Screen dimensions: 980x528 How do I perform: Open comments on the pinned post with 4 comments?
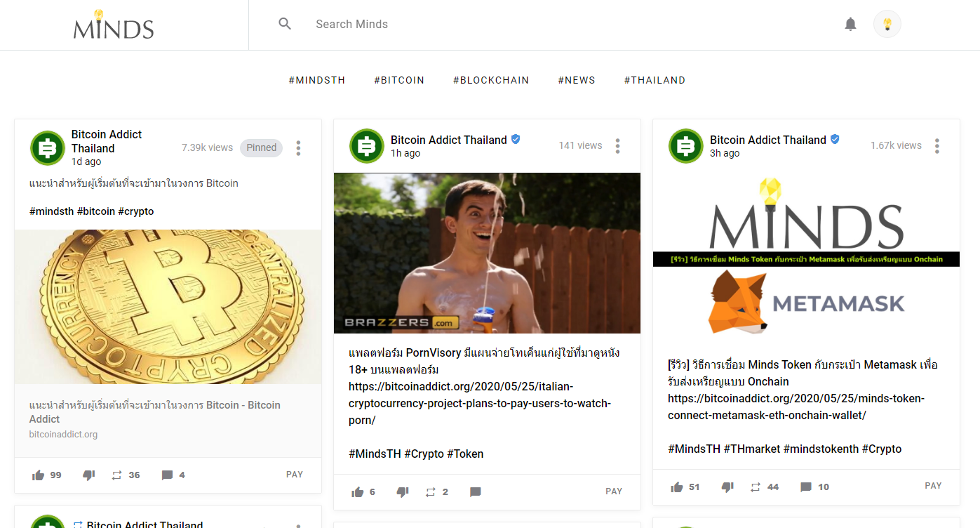click(x=167, y=475)
